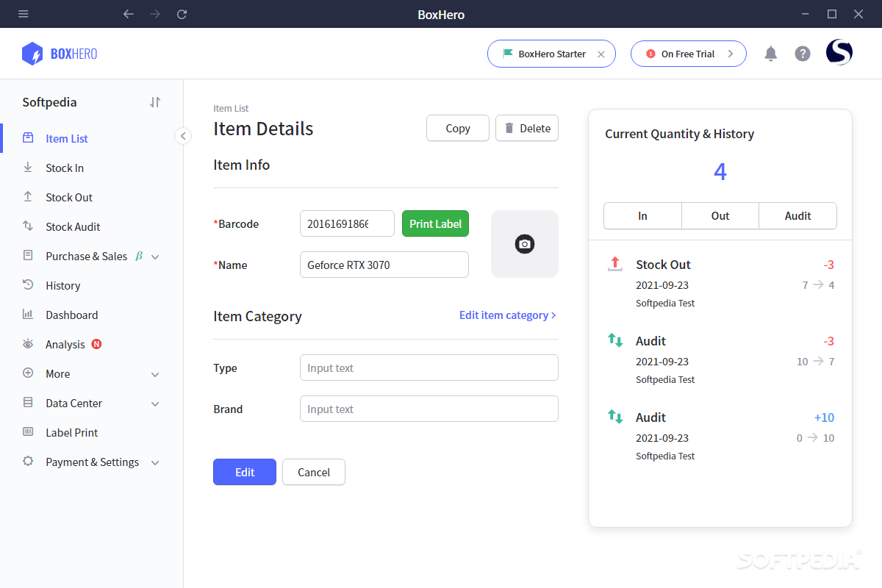Open the hamburger menu in title bar
Image resolution: width=882 pixels, height=588 pixels.
click(24, 14)
